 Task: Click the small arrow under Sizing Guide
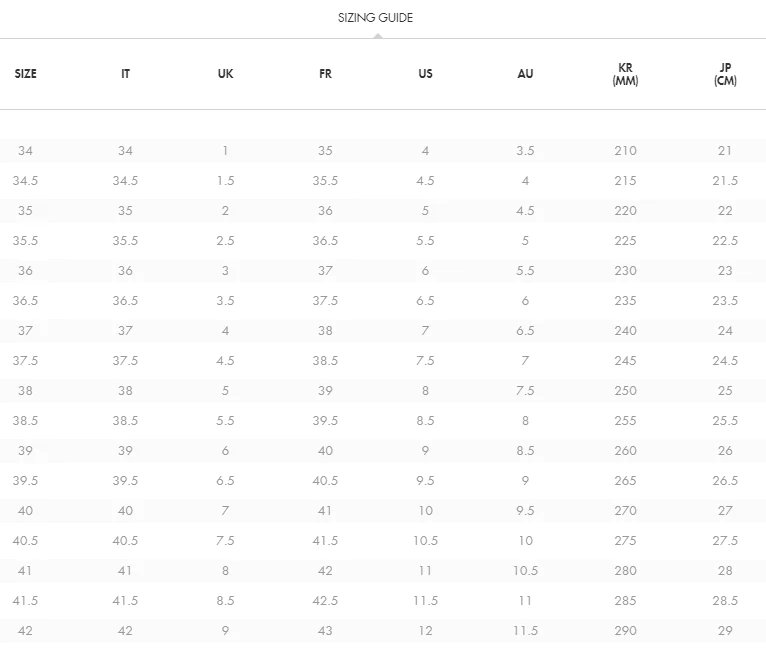pyautogui.click(x=376, y=35)
